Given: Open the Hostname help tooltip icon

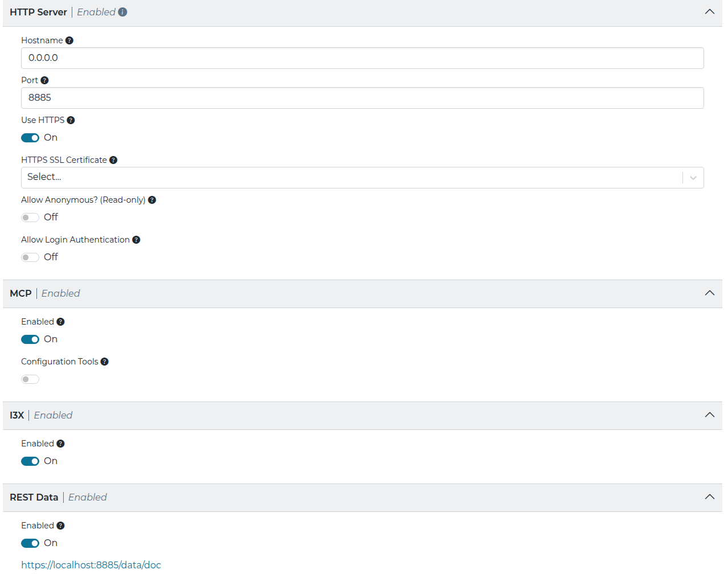Looking at the screenshot, I should tap(69, 40).
